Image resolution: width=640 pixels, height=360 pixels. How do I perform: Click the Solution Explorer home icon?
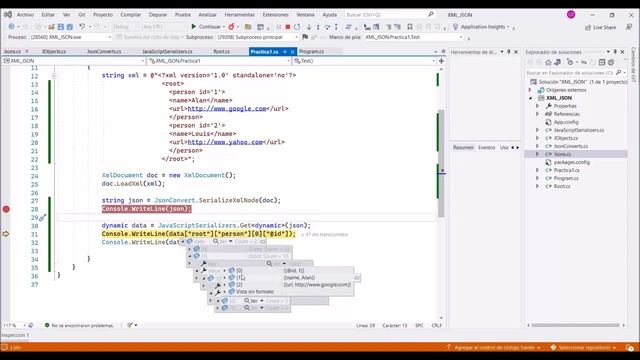click(548, 62)
